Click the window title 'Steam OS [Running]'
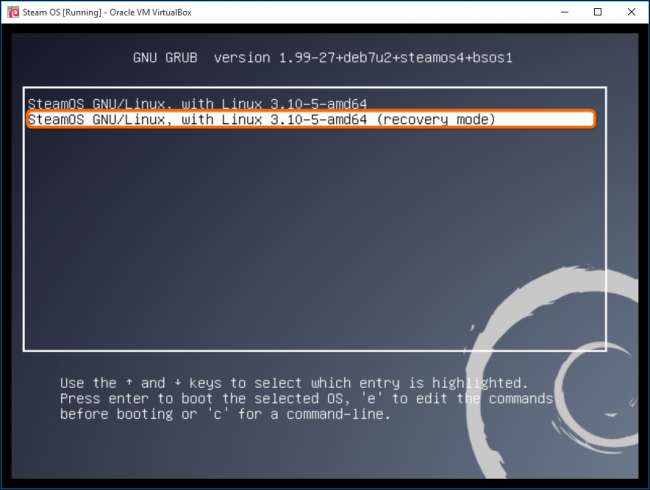 pos(107,12)
